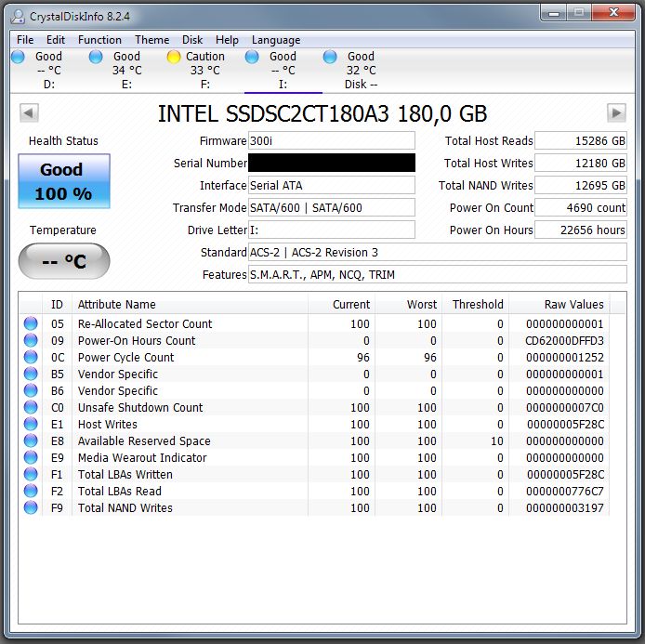645x644 pixels.
Task: Click the Threshold column header
Action: (476, 304)
